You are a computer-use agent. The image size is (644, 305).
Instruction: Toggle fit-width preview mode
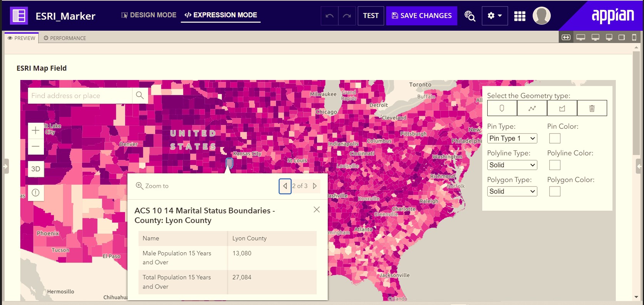pos(566,37)
